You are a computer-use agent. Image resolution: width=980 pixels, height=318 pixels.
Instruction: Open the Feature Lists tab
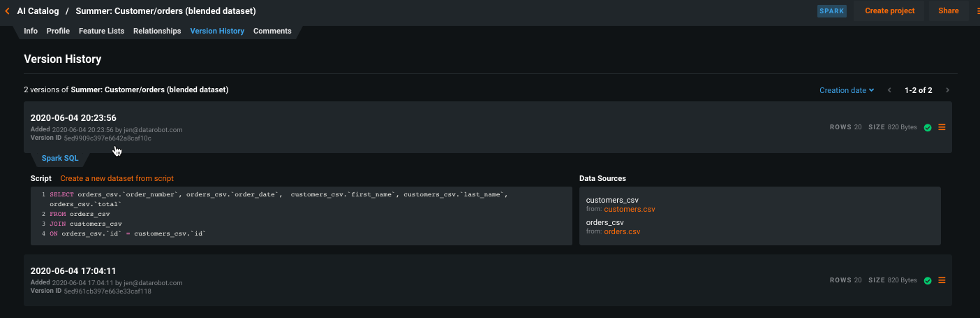pos(101,31)
